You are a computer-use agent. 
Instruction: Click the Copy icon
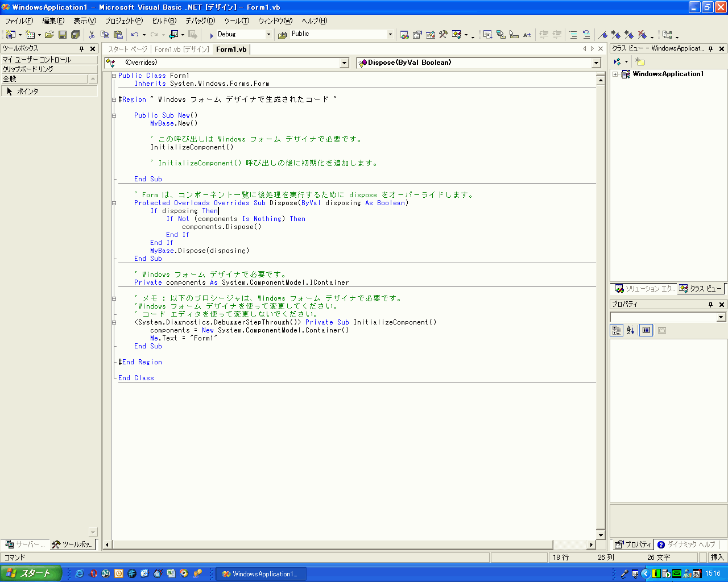pos(105,35)
